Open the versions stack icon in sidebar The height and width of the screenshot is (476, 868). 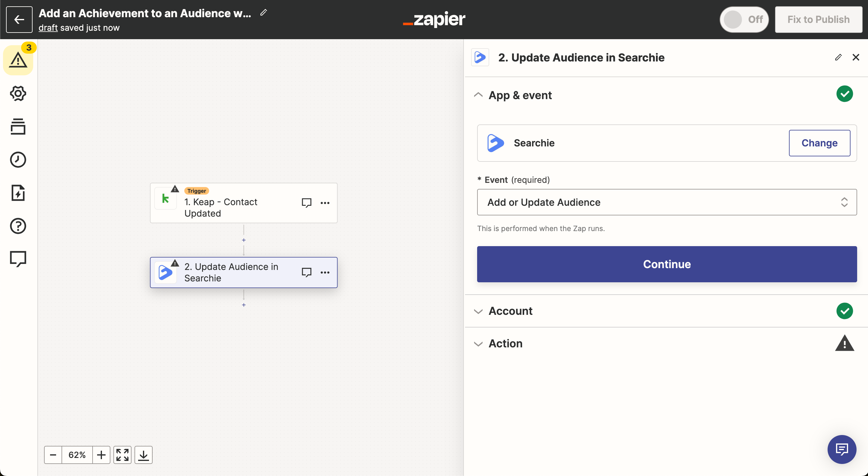pos(18,127)
